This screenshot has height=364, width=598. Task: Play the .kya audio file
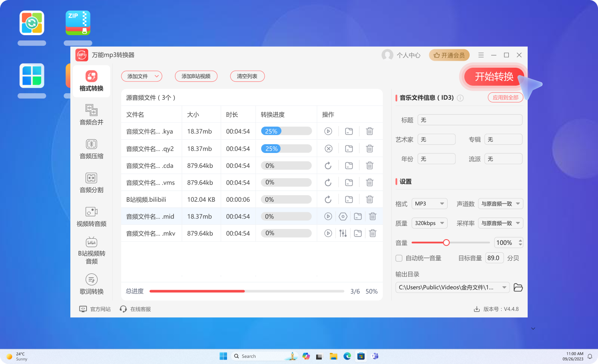328,131
